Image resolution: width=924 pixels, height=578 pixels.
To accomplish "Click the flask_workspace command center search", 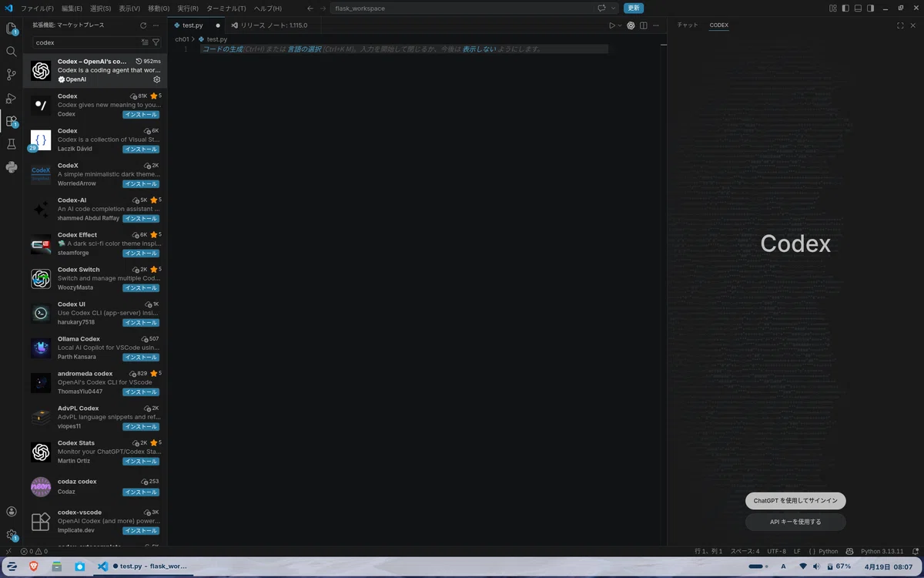I will click(460, 8).
